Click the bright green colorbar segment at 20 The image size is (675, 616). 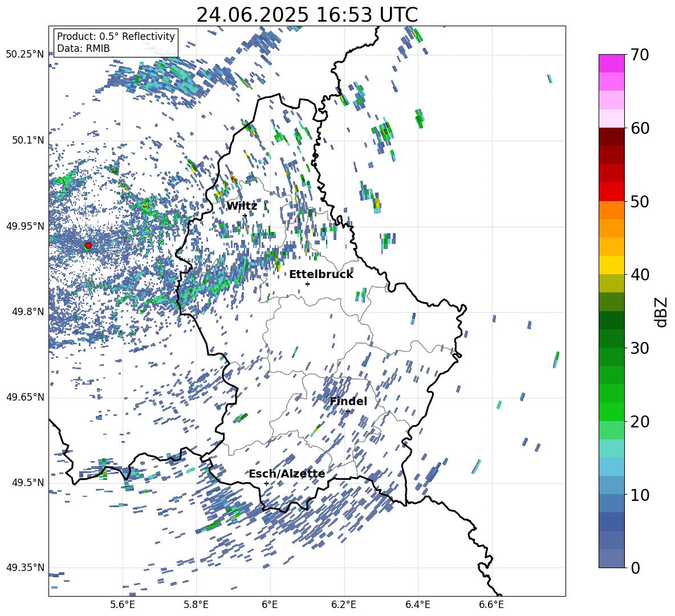pos(611,411)
